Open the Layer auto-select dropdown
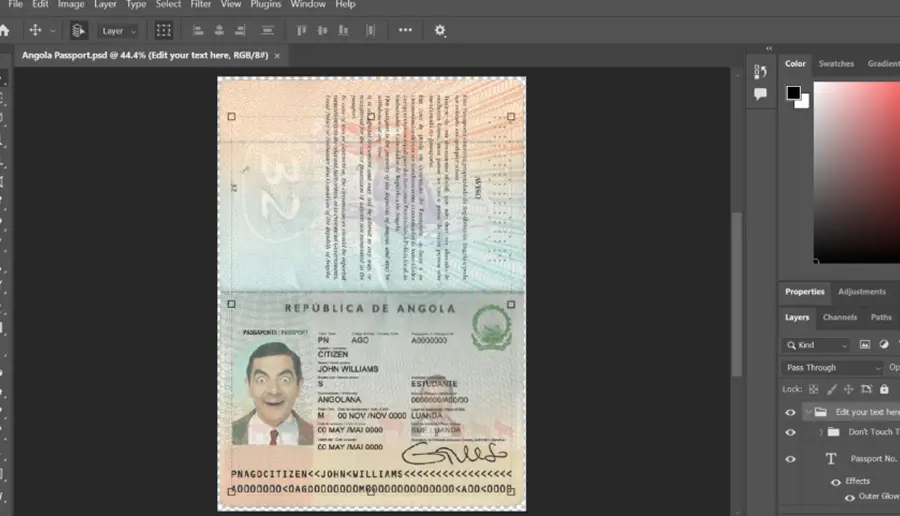Image resolution: width=900 pixels, height=516 pixels. click(x=119, y=31)
